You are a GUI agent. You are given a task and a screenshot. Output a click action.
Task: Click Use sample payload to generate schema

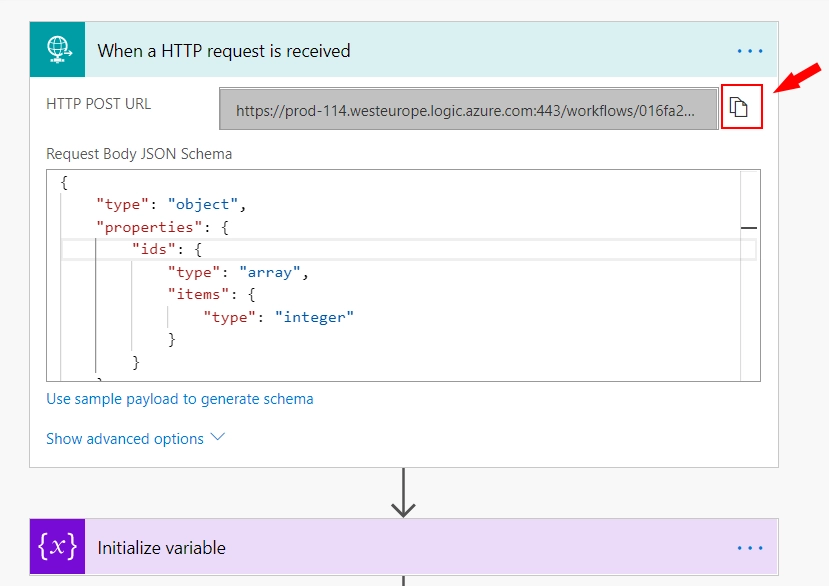[x=180, y=399]
